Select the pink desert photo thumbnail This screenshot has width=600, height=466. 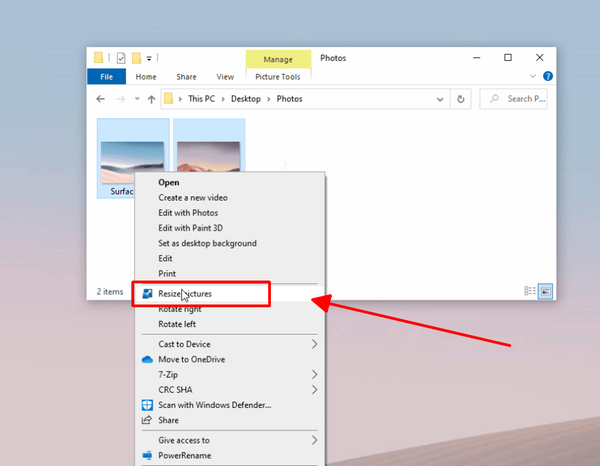(209, 156)
